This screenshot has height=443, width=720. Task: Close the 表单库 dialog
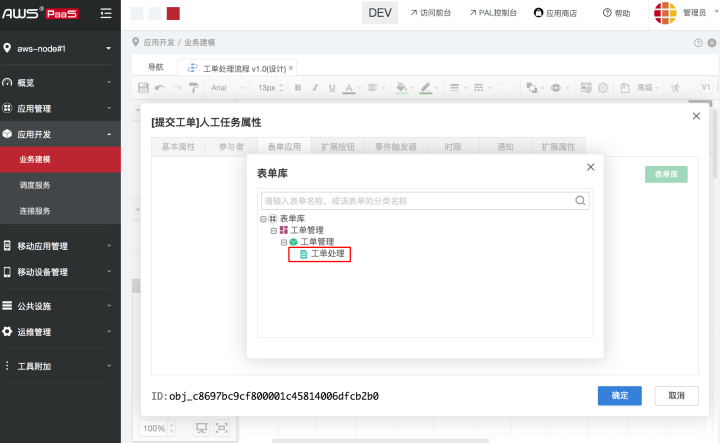point(591,167)
